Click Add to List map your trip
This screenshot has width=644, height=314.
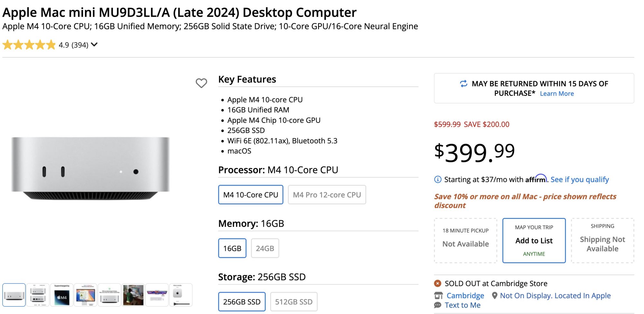pyautogui.click(x=534, y=240)
